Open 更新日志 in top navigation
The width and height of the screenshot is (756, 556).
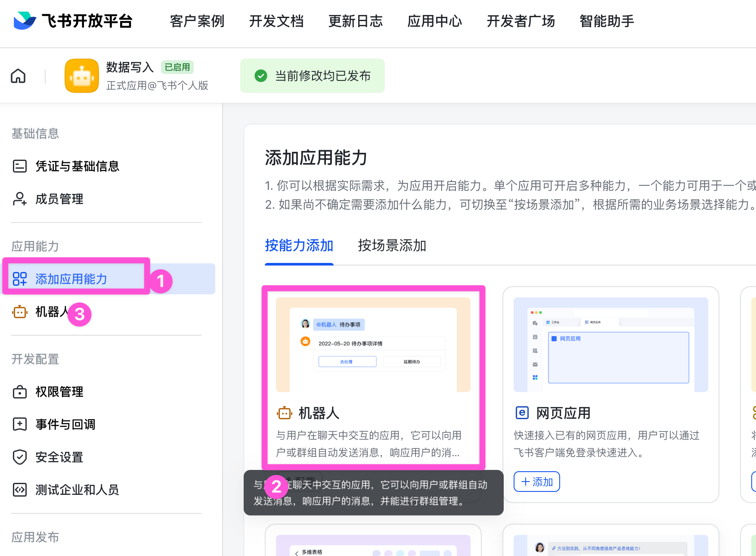356,21
